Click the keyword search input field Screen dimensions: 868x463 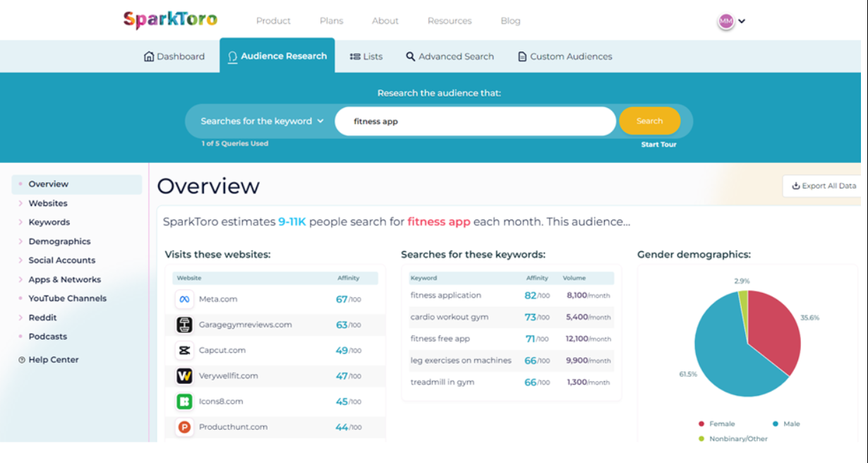point(475,121)
